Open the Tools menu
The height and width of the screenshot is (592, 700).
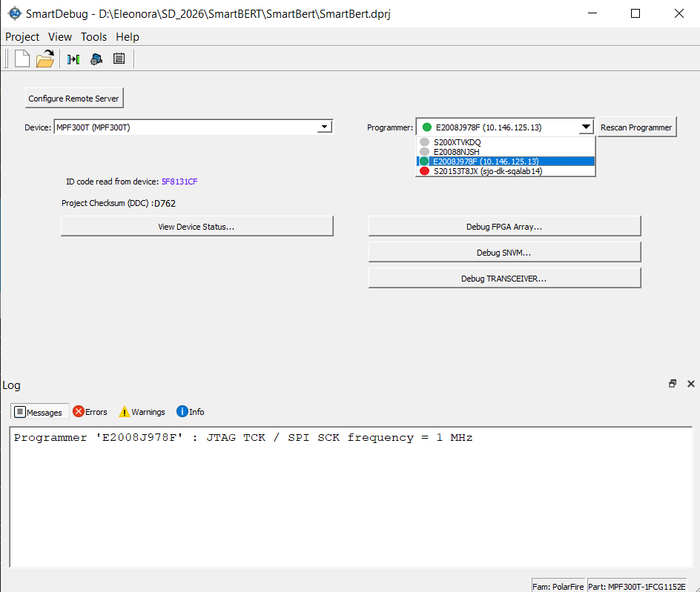[93, 36]
